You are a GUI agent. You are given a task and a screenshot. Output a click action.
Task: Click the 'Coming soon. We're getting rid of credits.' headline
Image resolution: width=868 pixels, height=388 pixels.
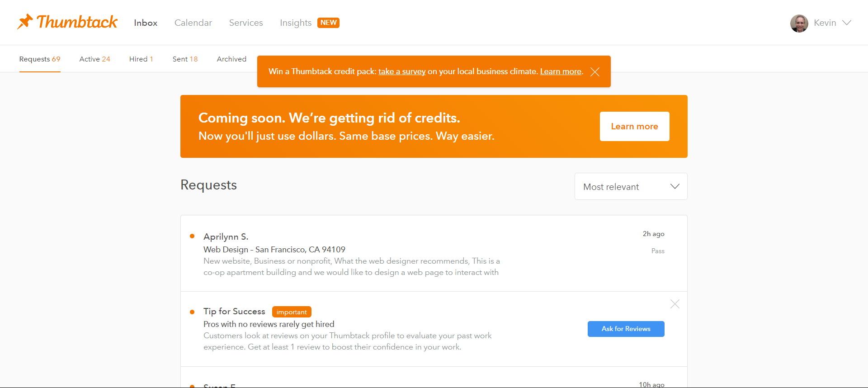(329, 118)
